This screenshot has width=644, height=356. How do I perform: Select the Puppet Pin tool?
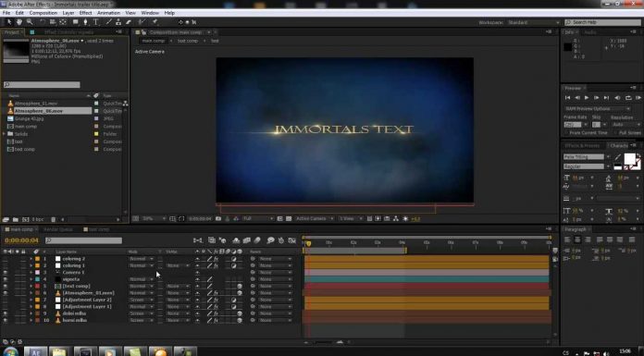(155, 22)
